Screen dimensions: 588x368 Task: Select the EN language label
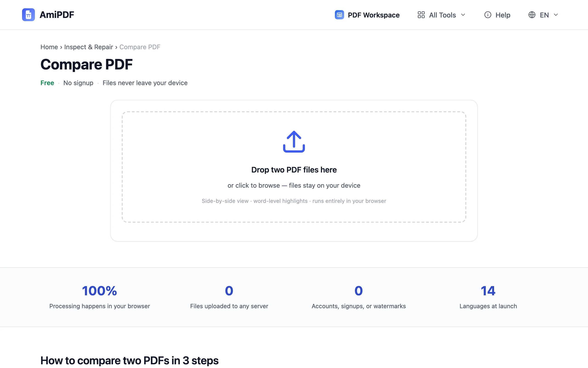[x=544, y=15]
